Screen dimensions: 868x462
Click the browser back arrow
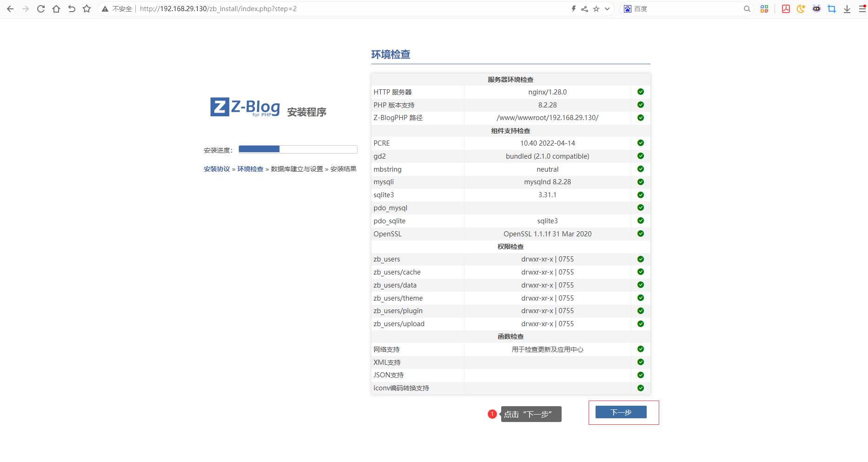[x=10, y=9]
